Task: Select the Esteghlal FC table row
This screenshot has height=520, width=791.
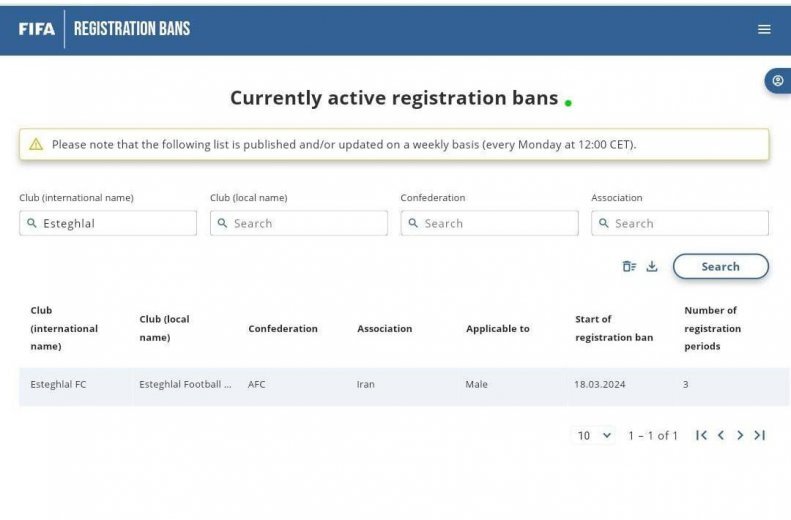Action: point(300,384)
